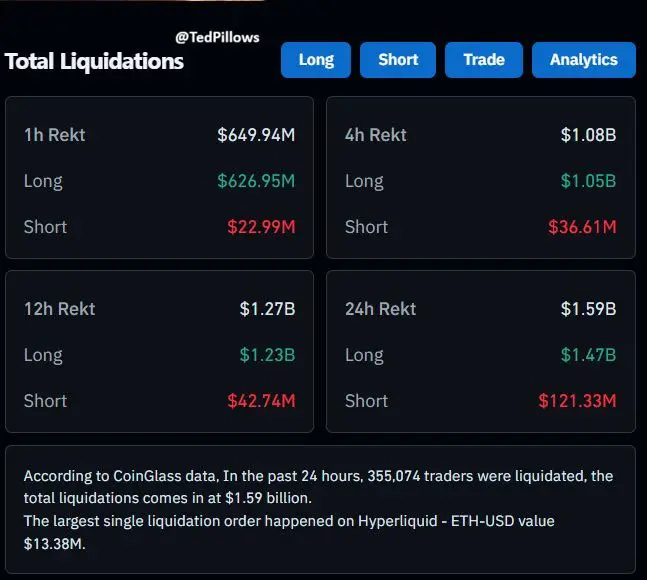This screenshot has height=580, width=647.
Task: Select the 1h Rekt total $649.94M
Action: (256, 135)
